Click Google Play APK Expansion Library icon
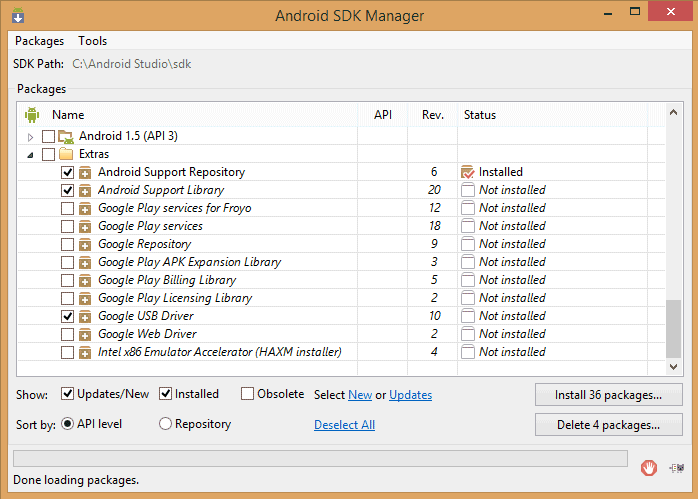 [x=85, y=262]
